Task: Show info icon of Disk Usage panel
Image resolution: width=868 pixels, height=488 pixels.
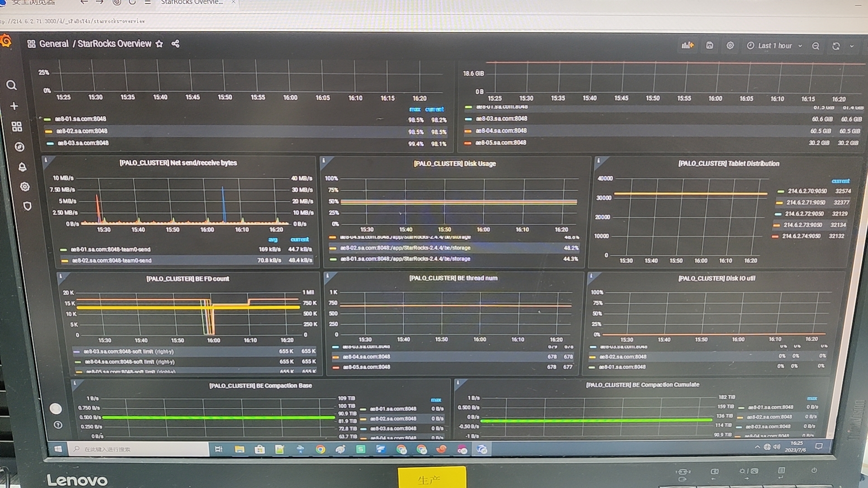Action: point(324,160)
